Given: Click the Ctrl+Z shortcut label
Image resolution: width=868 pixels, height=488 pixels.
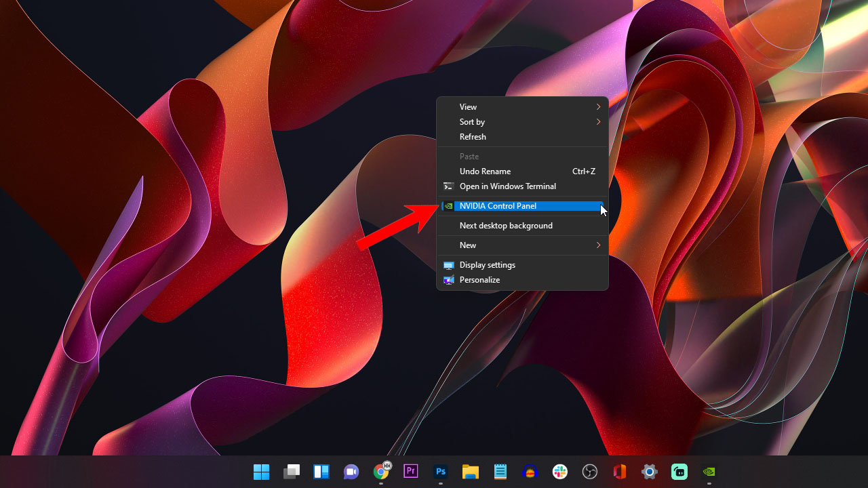Looking at the screenshot, I should 584,171.
